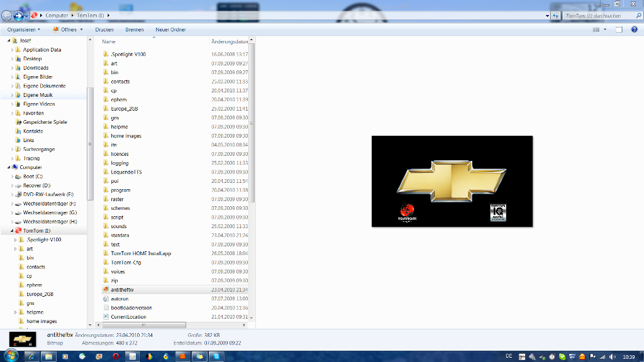Select the schemes folder in file list
Viewport: 644px width, 362px height.
[x=120, y=208]
